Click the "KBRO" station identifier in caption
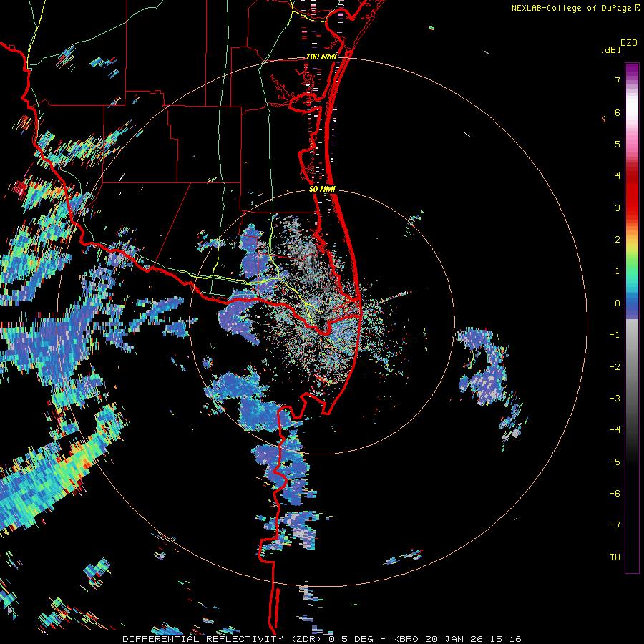 tap(406, 639)
